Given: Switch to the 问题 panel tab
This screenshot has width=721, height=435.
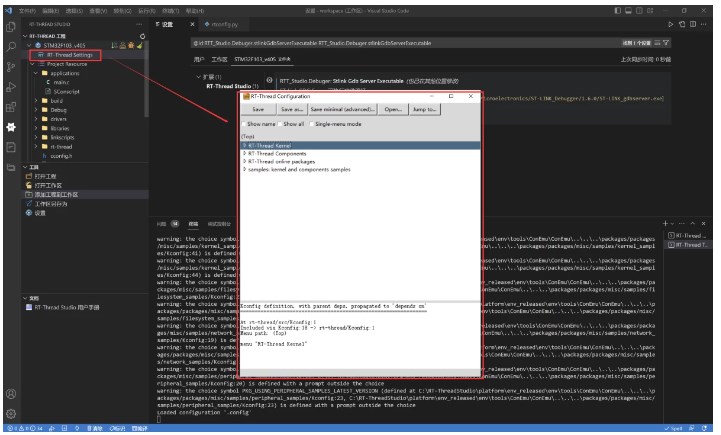Looking at the screenshot, I should (x=161, y=224).
